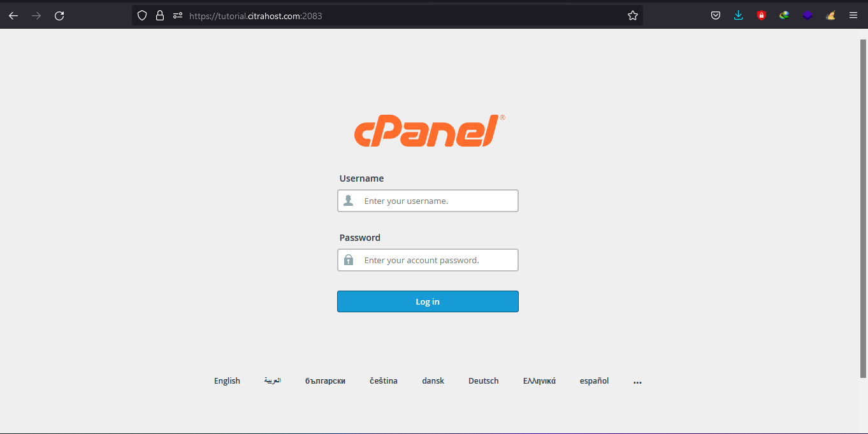
Task: Open the browser hamburger menu
Action: click(853, 16)
